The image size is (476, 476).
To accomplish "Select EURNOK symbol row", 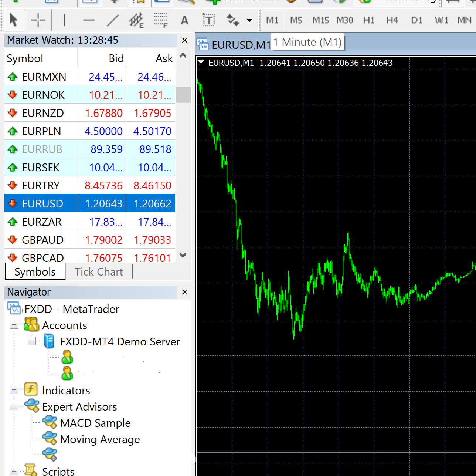I will [x=90, y=95].
